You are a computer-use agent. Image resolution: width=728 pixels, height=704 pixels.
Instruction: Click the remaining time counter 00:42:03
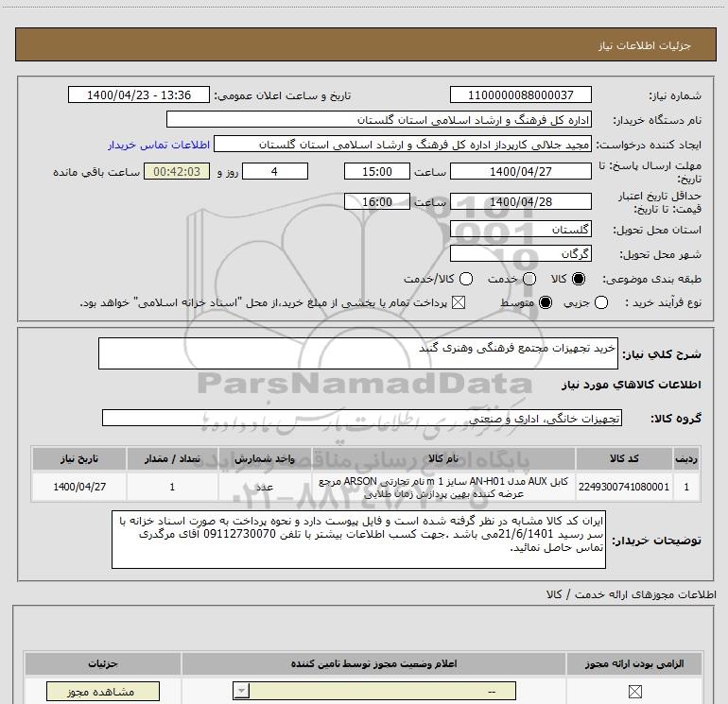[x=177, y=171]
